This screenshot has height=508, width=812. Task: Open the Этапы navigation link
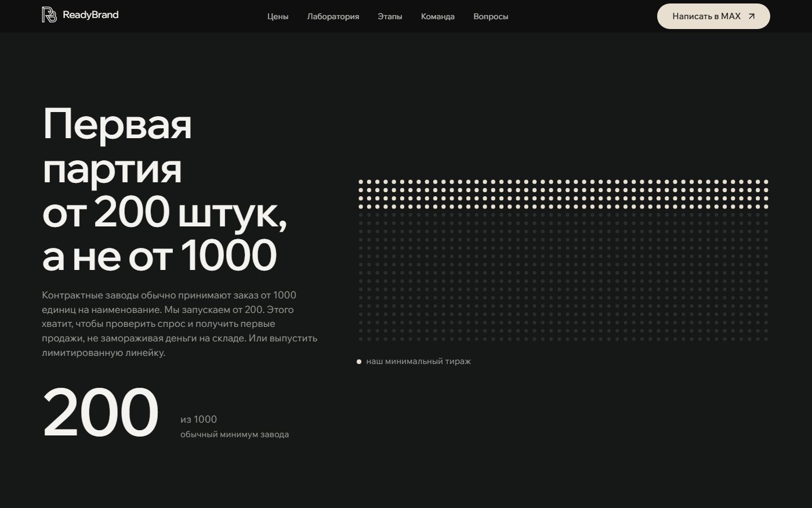pyautogui.click(x=390, y=16)
